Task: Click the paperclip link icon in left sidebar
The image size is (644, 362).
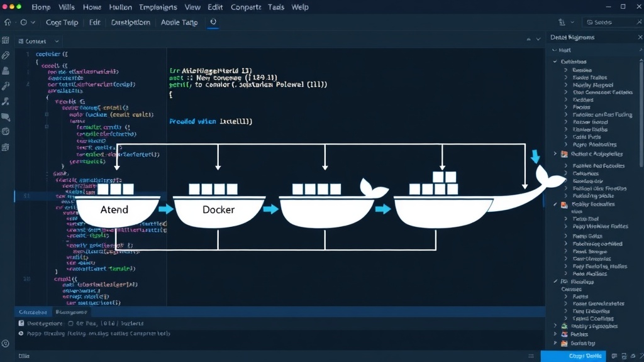Action: pyautogui.click(x=5, y=55)
